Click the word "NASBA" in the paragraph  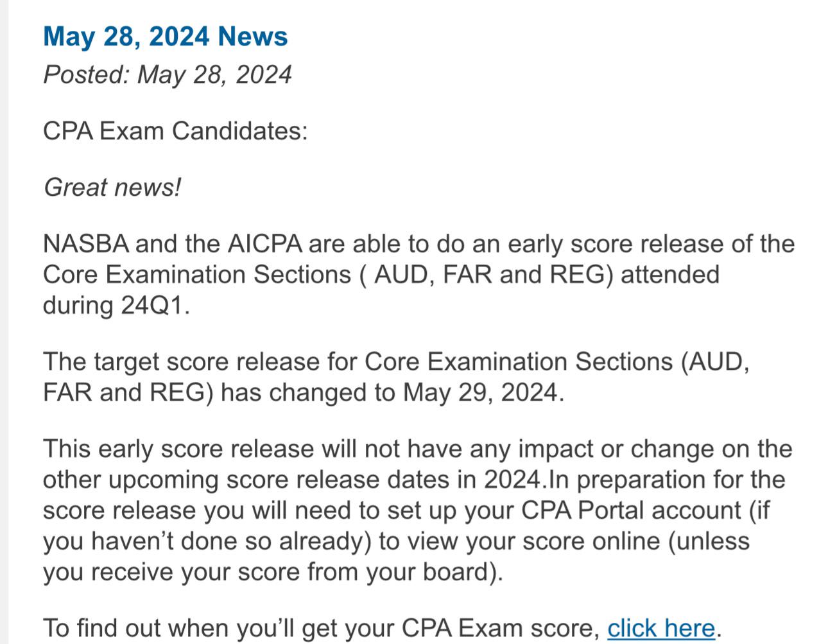pyautogui.click(x=86, y=244)
